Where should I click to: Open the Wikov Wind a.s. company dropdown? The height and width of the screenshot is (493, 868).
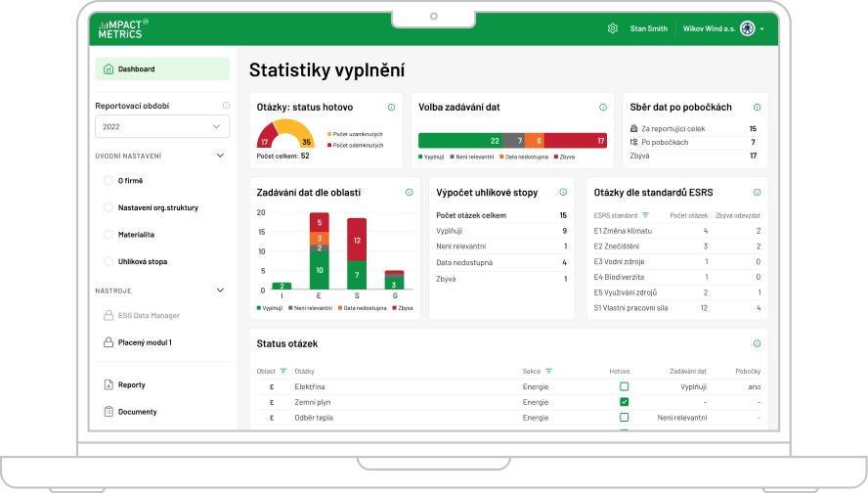(723, 28)
